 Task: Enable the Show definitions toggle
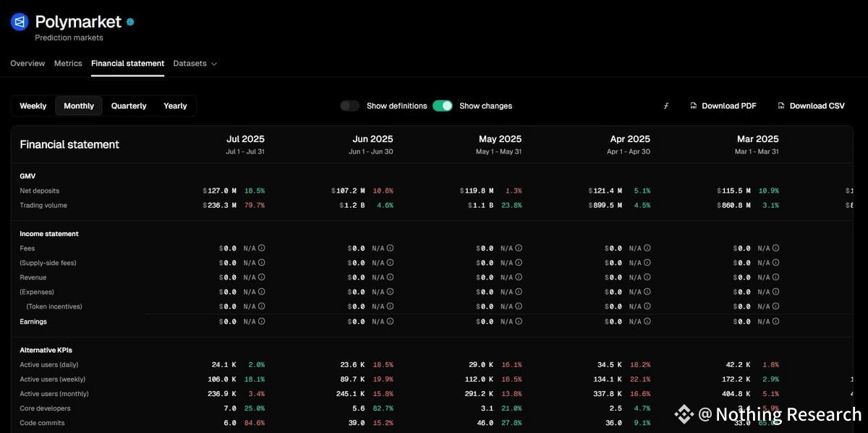click(350, 106)
